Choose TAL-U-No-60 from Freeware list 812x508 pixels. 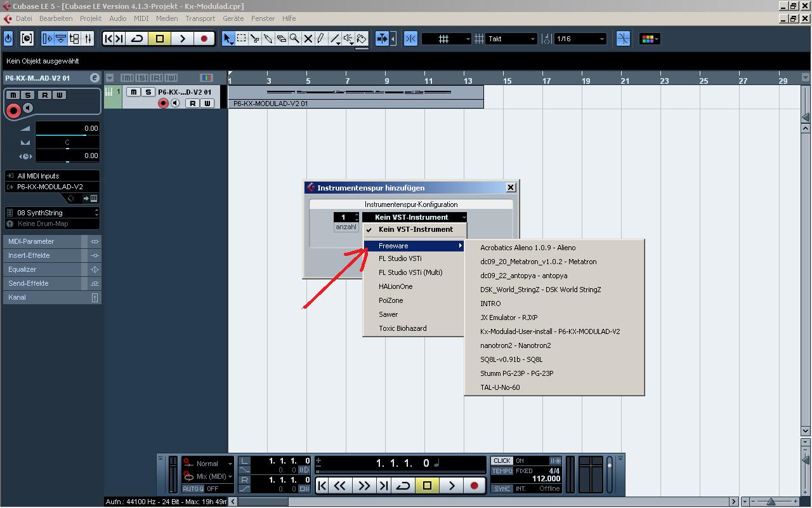pos(554,387)
